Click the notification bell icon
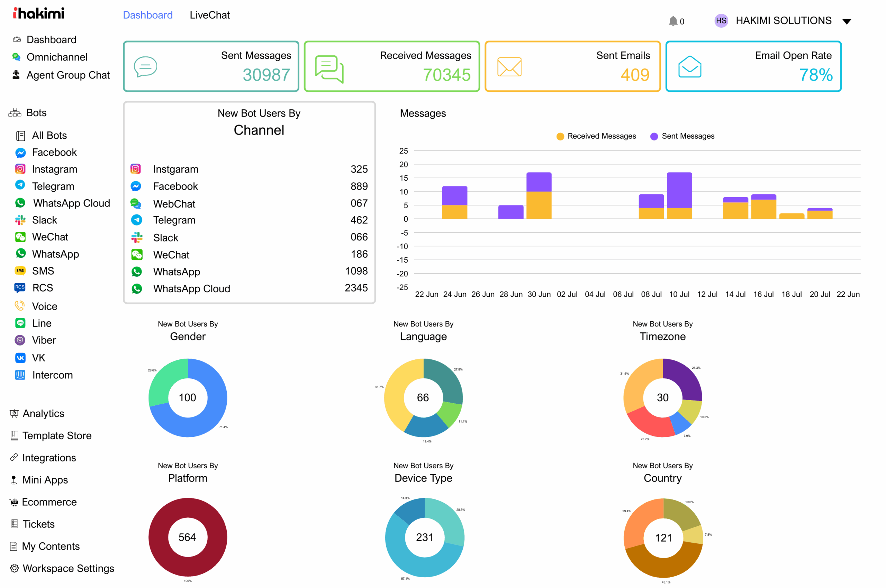 coord(672,21)
